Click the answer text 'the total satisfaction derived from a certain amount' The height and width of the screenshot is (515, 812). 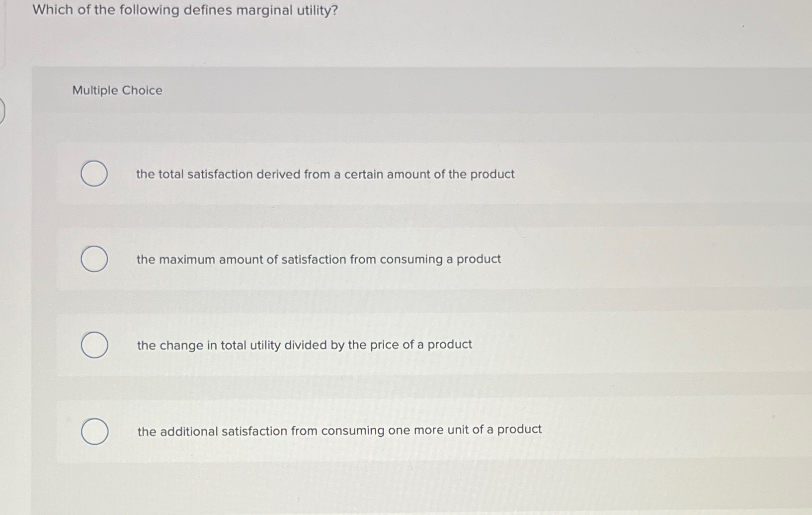[x=325, y=174]
